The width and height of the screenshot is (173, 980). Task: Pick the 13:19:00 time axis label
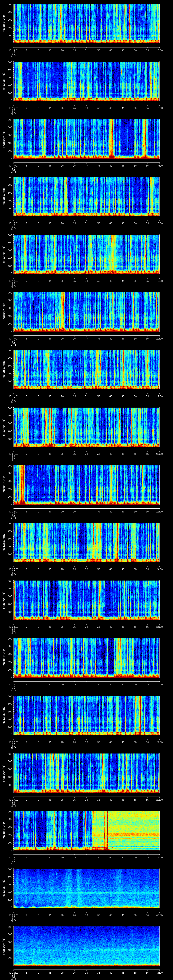13,339
